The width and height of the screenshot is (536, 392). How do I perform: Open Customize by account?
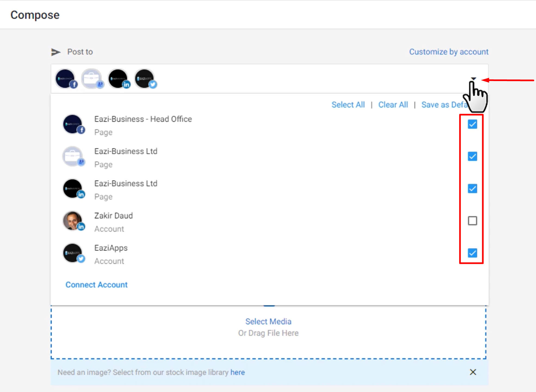click(x=449, y=52)
